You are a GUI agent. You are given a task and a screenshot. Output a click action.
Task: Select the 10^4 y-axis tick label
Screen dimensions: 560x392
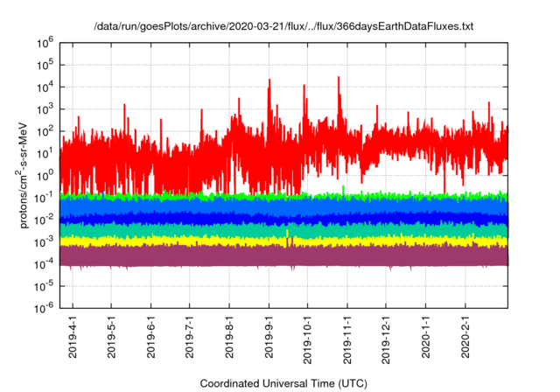[45, 87]
